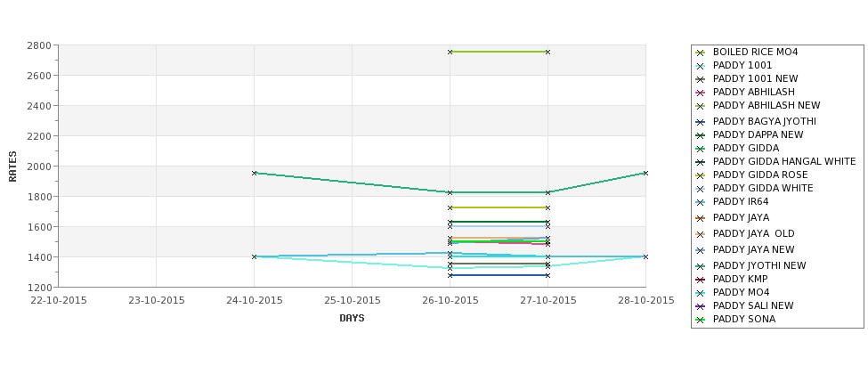This screenshot has height=382, width=868.
Task: Click the PADDY SALI NEW purple legend marker
Action: click(701, 306)
